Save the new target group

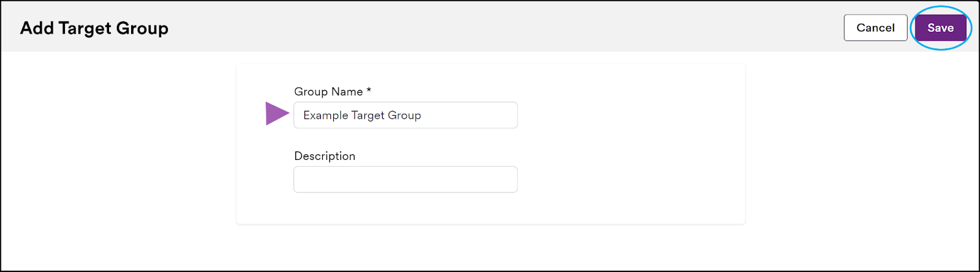coord(940,28)
